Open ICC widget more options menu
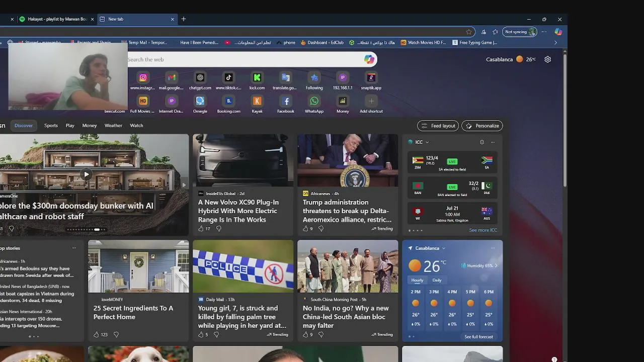This screenshot has height=362, width=644. click(493, 142)
